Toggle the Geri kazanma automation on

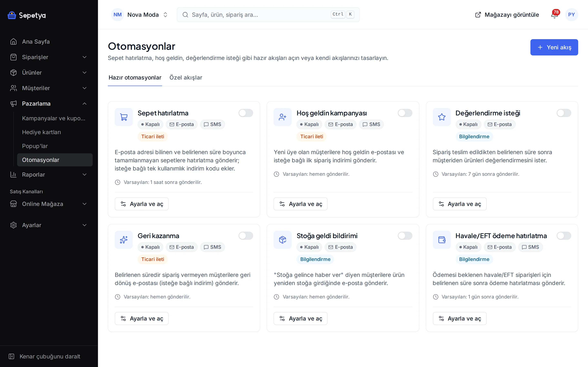point(246,236)
